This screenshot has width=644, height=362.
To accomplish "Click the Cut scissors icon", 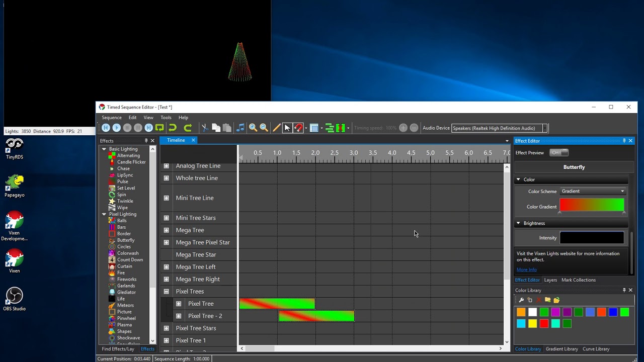I will 205,128.
